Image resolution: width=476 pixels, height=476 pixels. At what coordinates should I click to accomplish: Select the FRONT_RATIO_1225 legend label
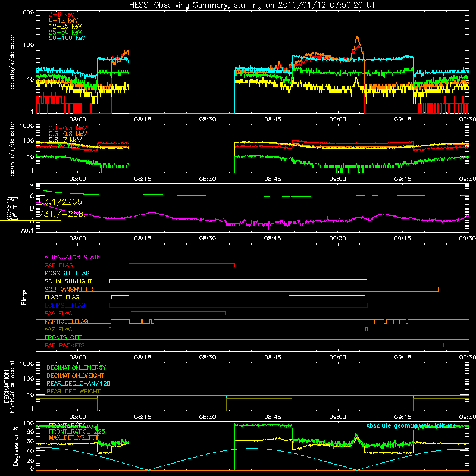pos(77,431)
